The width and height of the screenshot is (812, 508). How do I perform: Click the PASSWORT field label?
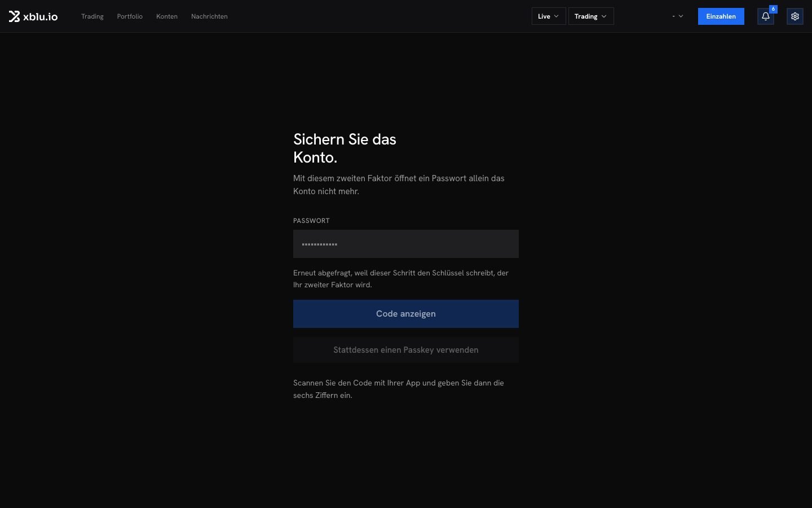click(311, 221)
